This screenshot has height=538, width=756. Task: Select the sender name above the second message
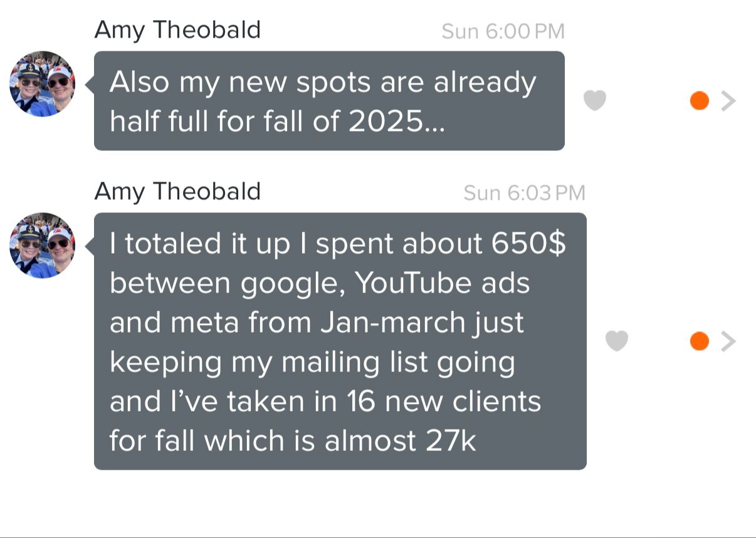177,191
